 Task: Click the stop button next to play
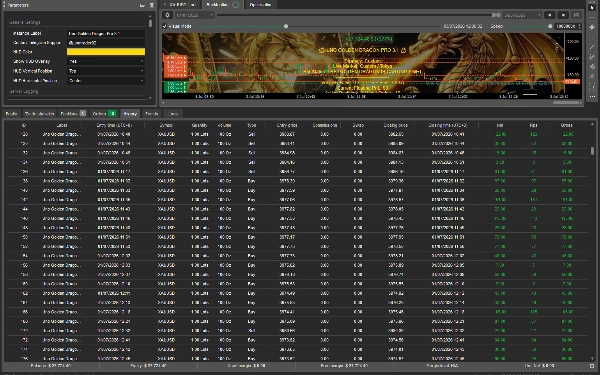(563, 15)
